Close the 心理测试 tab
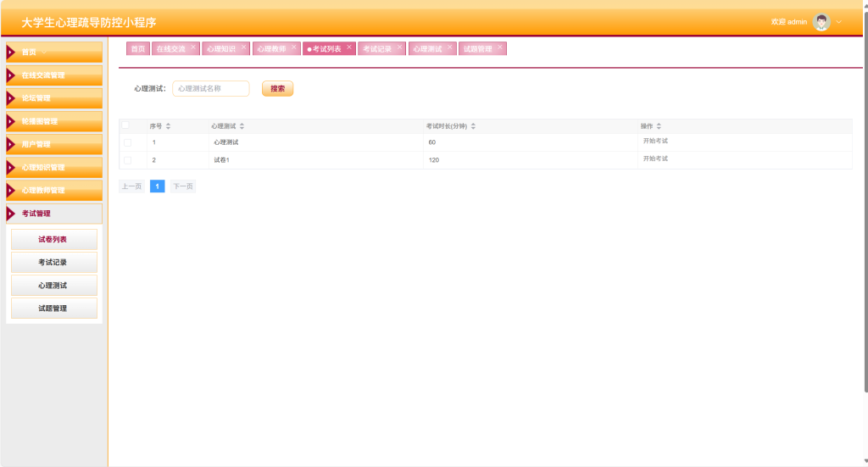868x467 pixels. [x=449, y=47]
